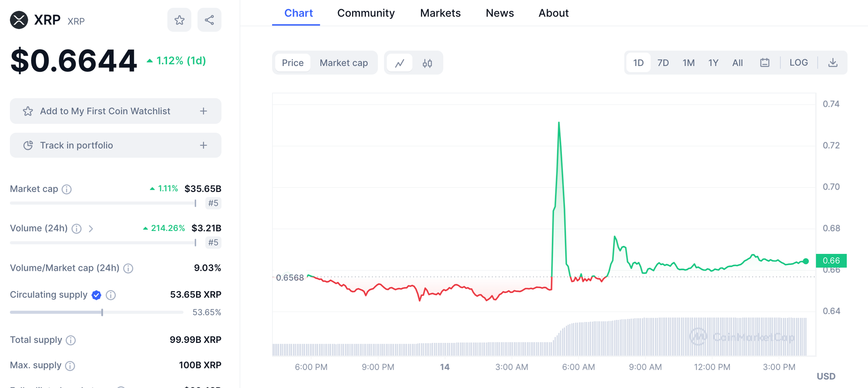This screenshot has width=868, height=388.
Task: Click the 0.6568 opening price label
Action: [290, 278]
